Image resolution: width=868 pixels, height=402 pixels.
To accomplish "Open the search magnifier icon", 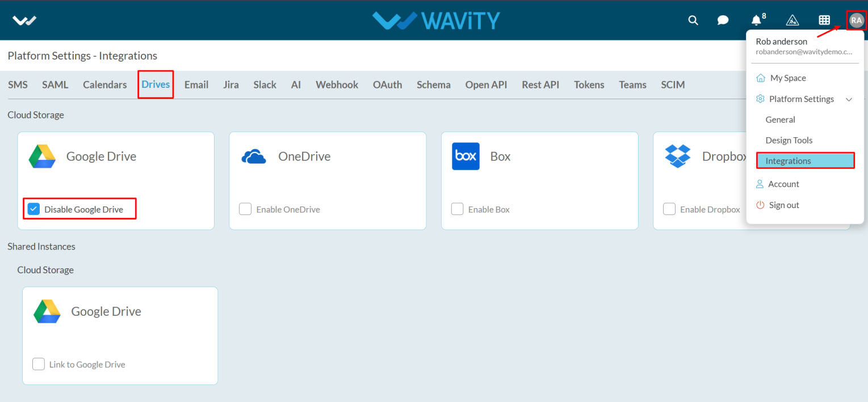I will pos(693,20).
